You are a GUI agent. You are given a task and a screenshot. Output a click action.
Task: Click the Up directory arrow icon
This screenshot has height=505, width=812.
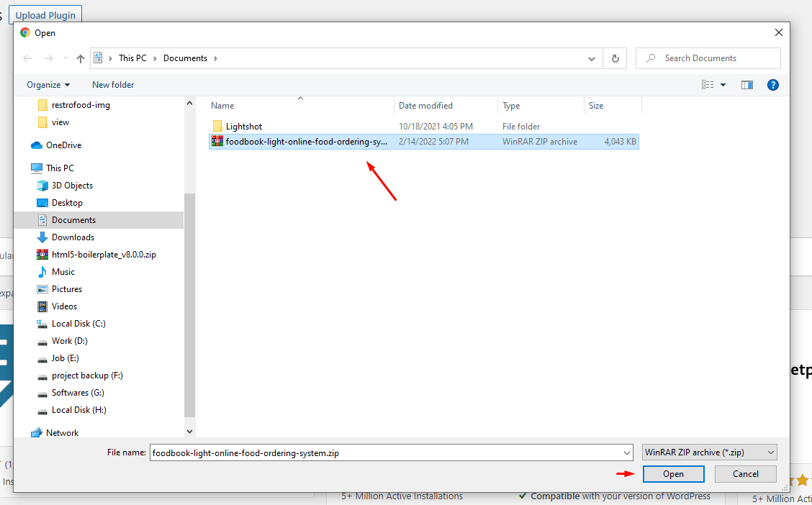[x=81, y=58]
